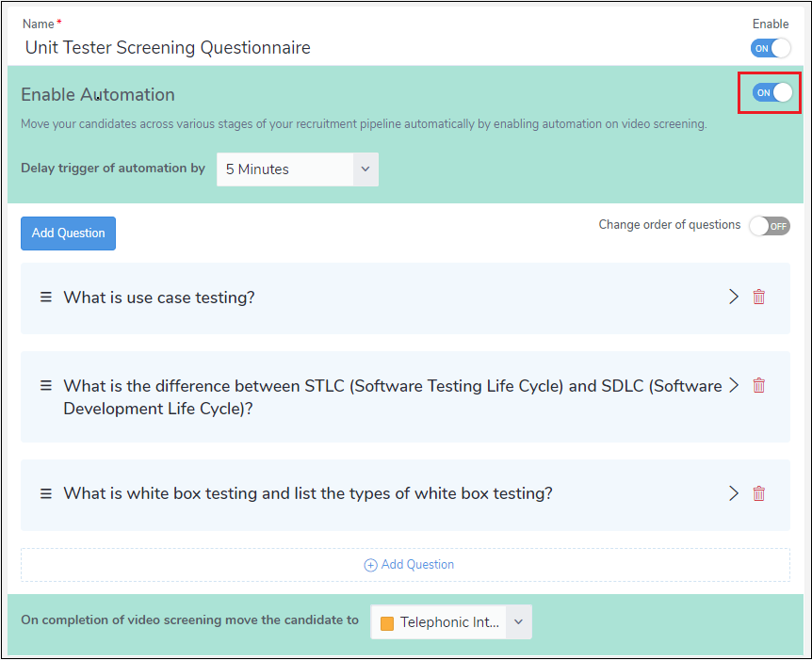Viewport: 812px width, 660px height.
Task: Click the orange Telephonic stage color swatch
Action: [387, 623]
